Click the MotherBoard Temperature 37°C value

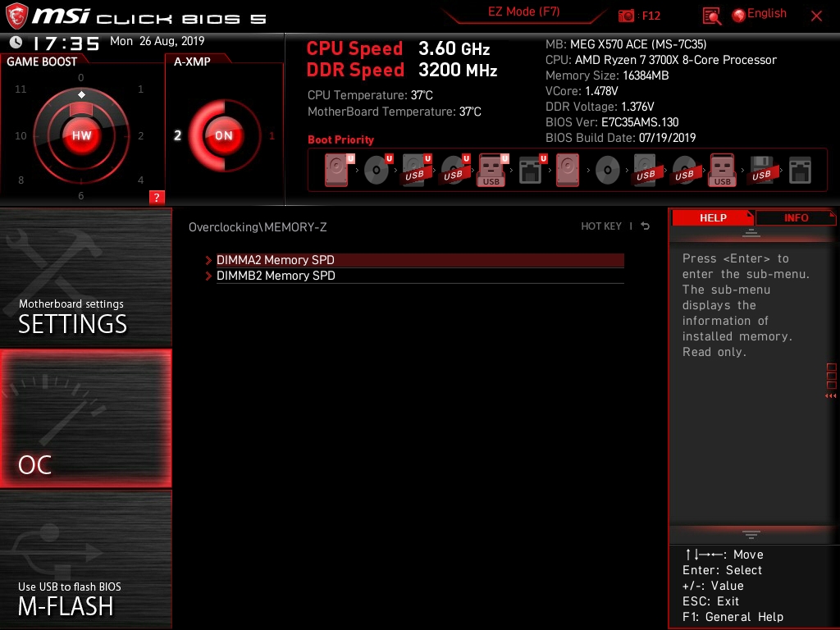[x=470, y=112]
